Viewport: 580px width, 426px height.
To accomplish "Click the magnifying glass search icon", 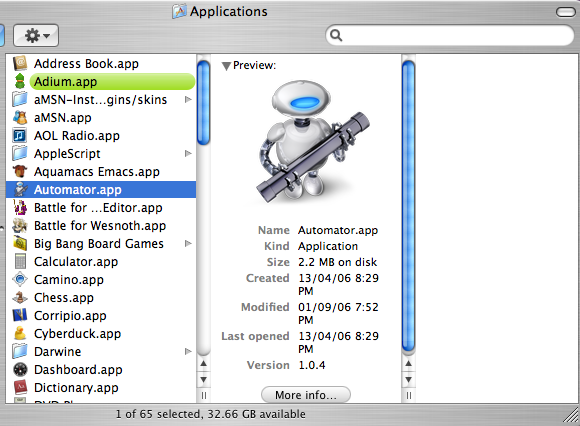I will (x=336, y=35).
